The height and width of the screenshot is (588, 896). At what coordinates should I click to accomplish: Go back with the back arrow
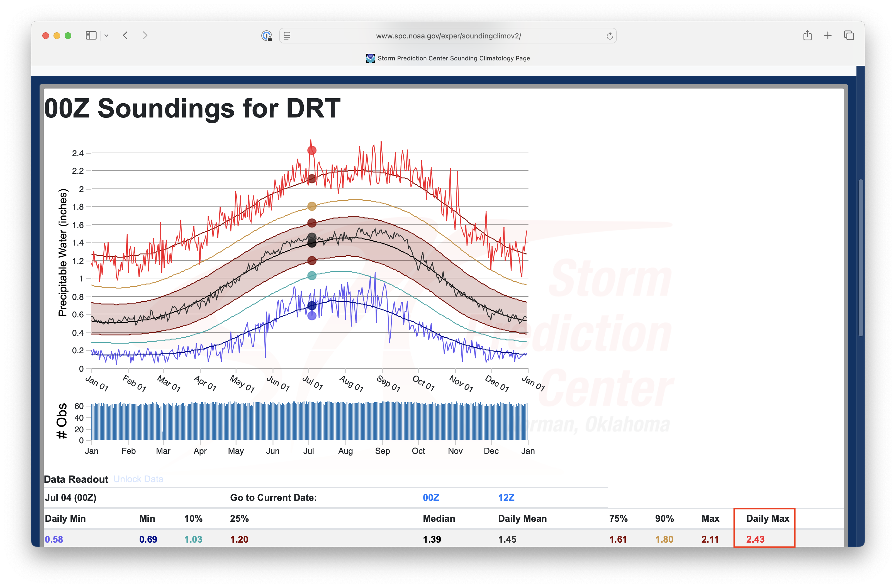(126, 35)
